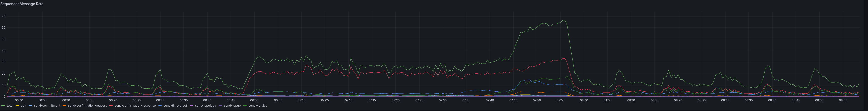Select the send-confirmation-response legend label
This screenshot has width=868, height=111.
(x=135, y=106)
